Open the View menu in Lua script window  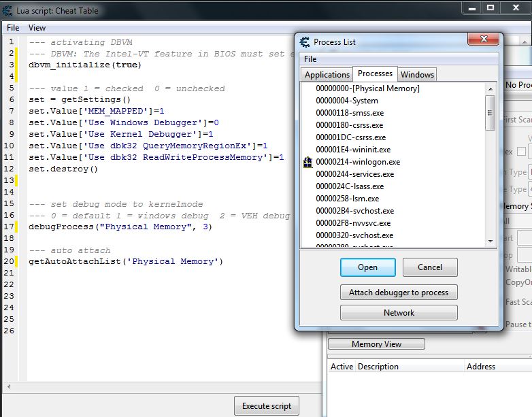pyautogui.click(x=37, y=28)
